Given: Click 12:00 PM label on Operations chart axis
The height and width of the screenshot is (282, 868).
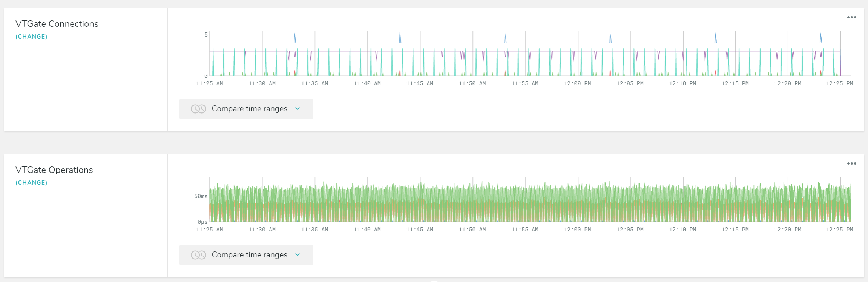Looking at the screenshot, I should pos(577,230).
